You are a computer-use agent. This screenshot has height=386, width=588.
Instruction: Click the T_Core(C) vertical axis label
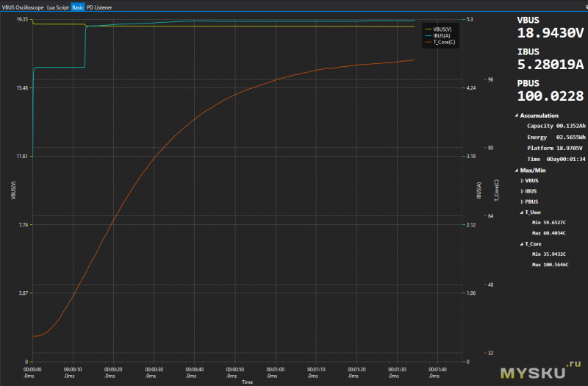pyautogui.click(x=497, y=190)
